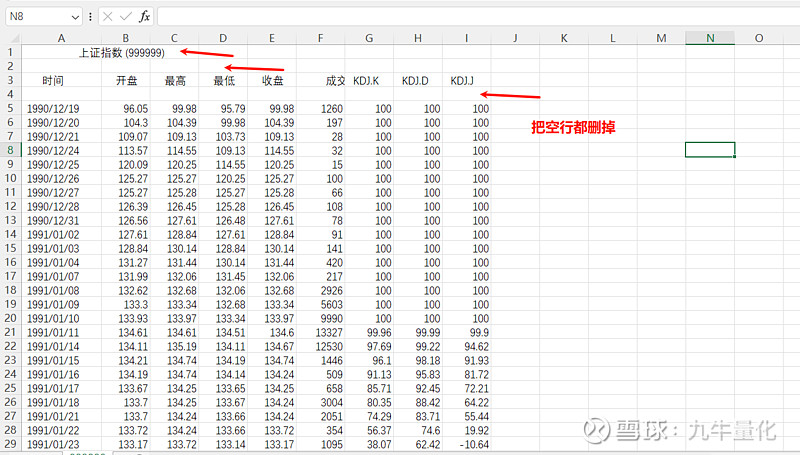Select row 2 header
Viewport: 800px width, 455px height.
[10, 66]
